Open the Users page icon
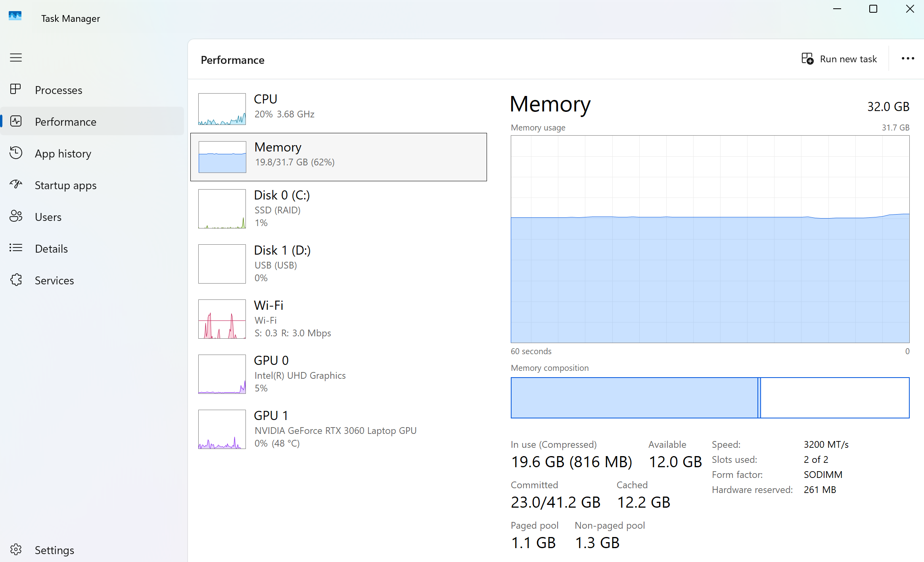This screenshot has height=562, width=924. (x=16, y=217)
